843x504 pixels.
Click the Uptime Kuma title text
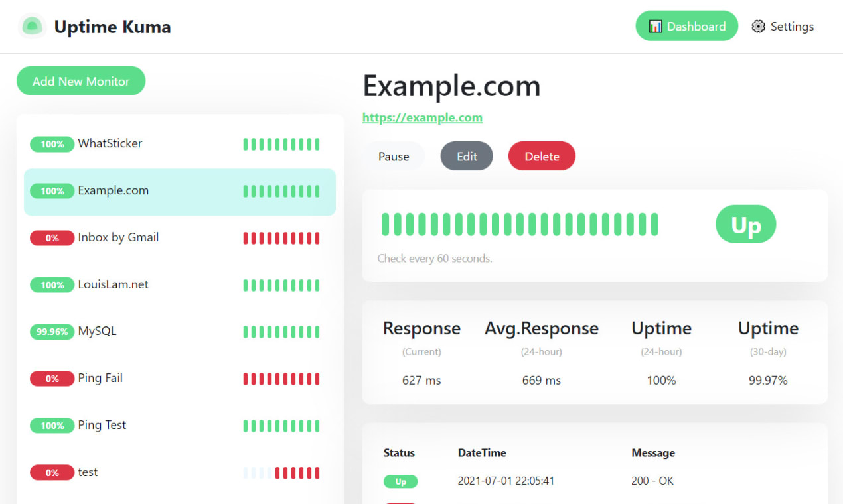point(112,27)
